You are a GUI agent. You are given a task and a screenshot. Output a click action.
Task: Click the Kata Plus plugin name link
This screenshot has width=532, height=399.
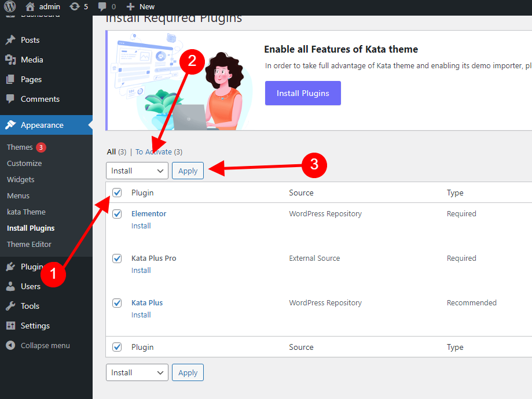coord(147,303)
